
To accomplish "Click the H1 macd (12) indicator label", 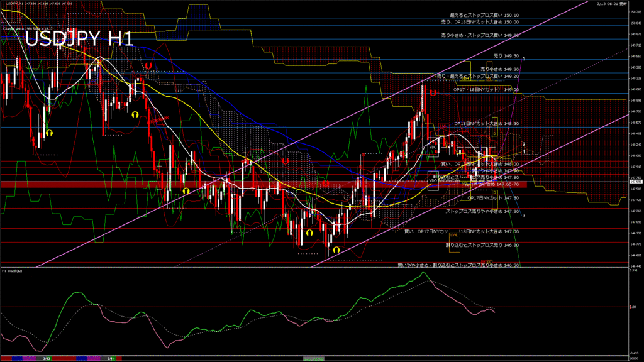I will 13,271.
